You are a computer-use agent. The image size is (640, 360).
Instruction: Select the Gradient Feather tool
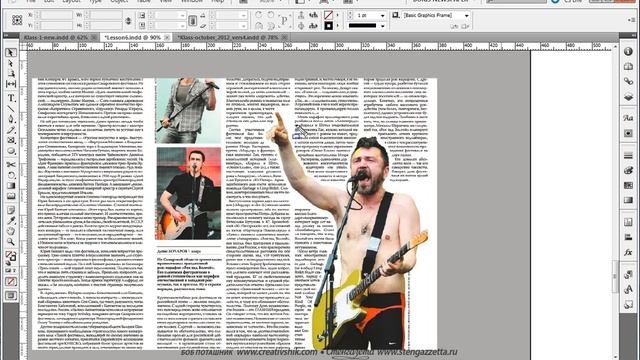click(11, 196)
